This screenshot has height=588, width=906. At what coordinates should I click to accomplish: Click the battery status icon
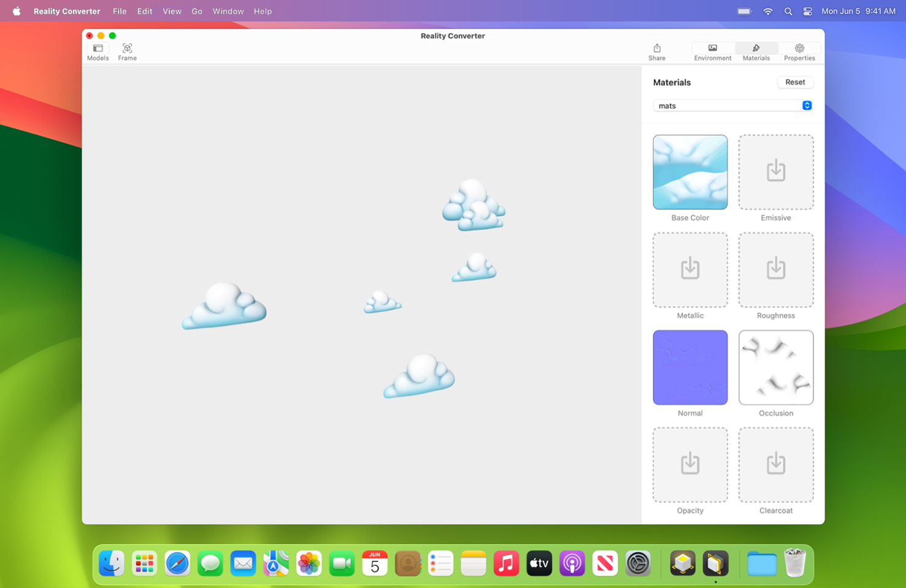744,11
